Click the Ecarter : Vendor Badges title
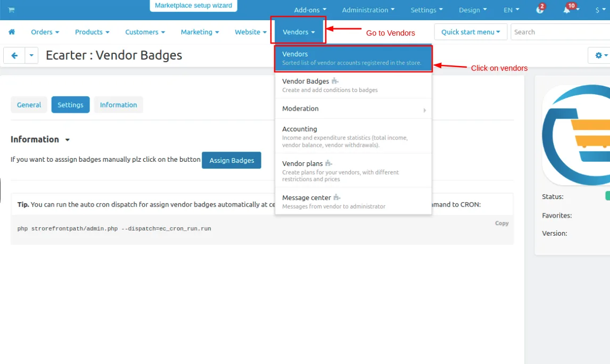The width and height of the screenshot is (610, 364). [114, 55]
